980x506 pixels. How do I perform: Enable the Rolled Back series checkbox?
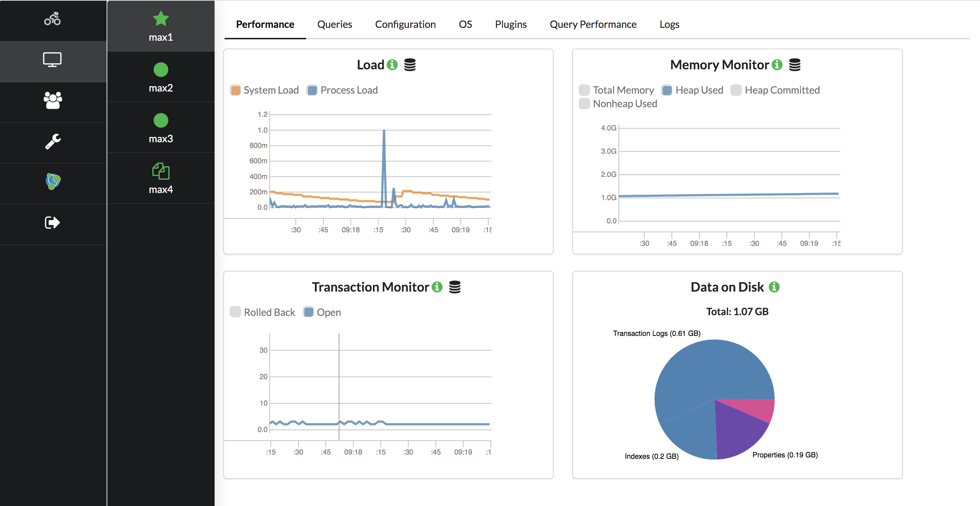(235, 312)
